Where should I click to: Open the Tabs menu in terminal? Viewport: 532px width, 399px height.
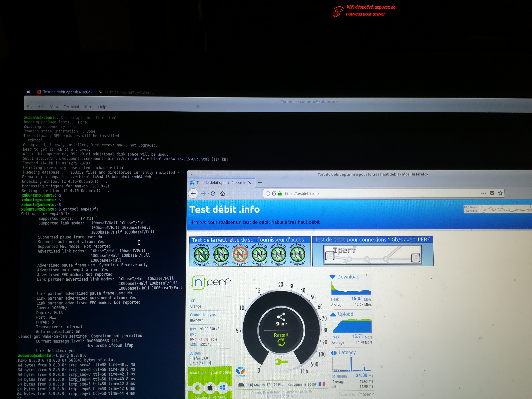pyautogui.click(x=88, y=107)
